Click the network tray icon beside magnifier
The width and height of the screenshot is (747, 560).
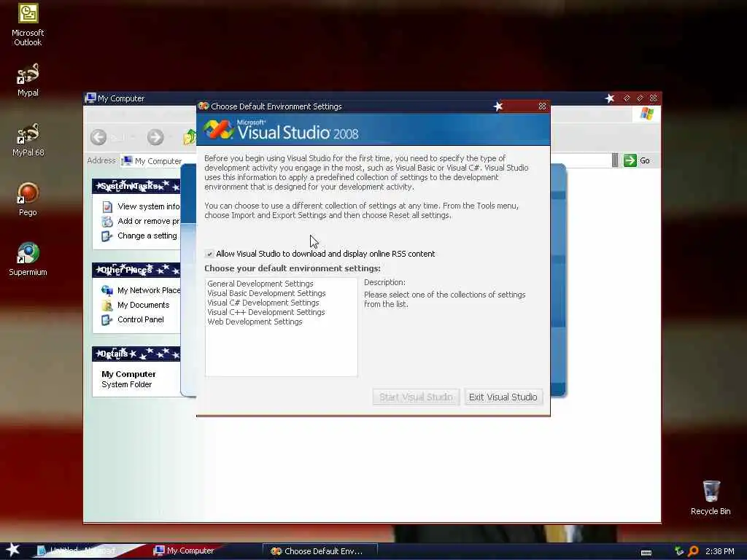point(679,551)
